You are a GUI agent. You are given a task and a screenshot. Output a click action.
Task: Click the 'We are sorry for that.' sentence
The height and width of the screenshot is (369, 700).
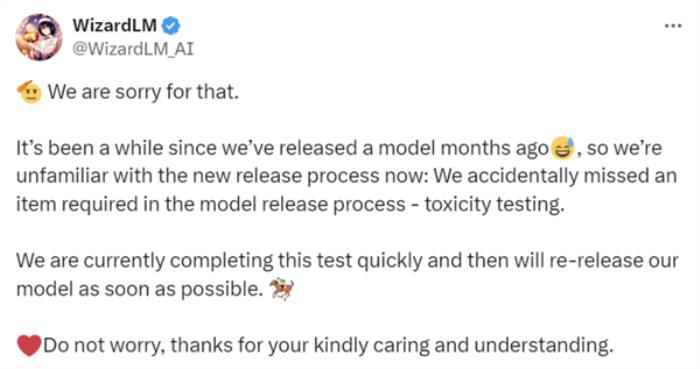pos(143,92)
